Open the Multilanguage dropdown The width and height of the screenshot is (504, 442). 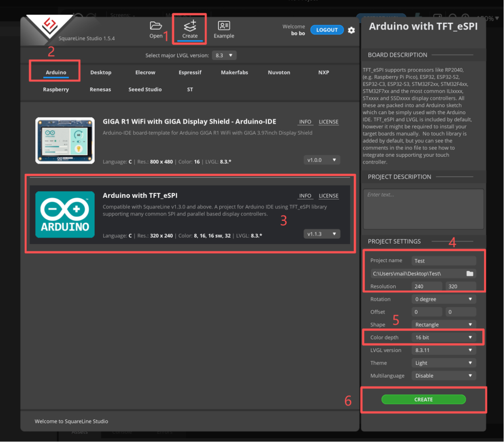click(x=444, y=376)
